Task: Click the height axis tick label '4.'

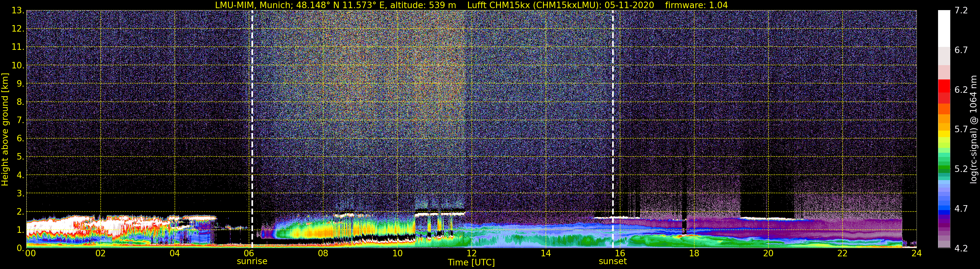Action: pos(20,175)
